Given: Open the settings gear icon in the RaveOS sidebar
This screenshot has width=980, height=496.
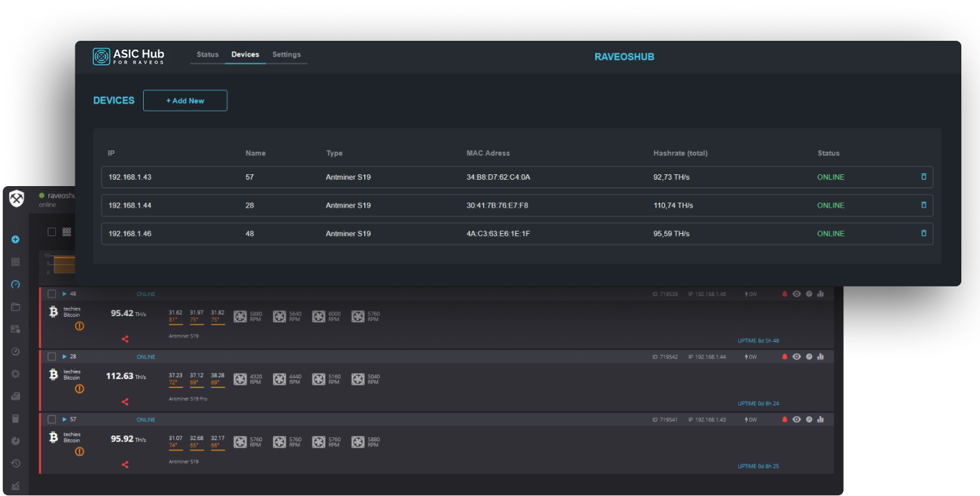Looking at the screenshot, I should click(x=16, y=374).
